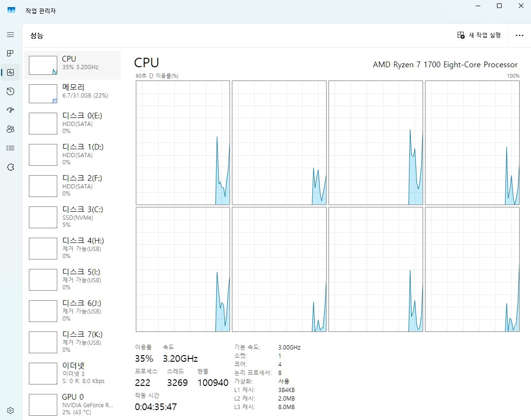Click the L3 캐시 value 8.0MB

(x=286, y=407)
